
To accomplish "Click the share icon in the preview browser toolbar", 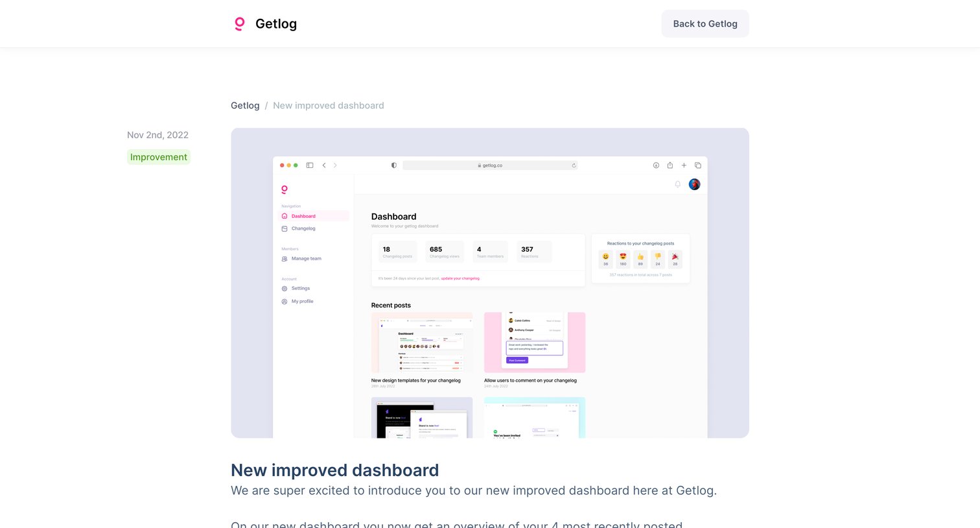I will click(670, 165).
